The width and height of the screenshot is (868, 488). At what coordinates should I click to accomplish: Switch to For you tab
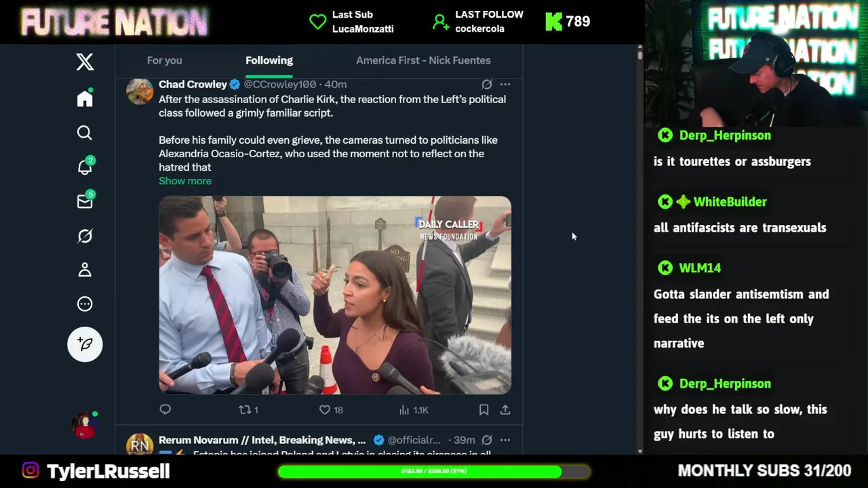[165, 60]
